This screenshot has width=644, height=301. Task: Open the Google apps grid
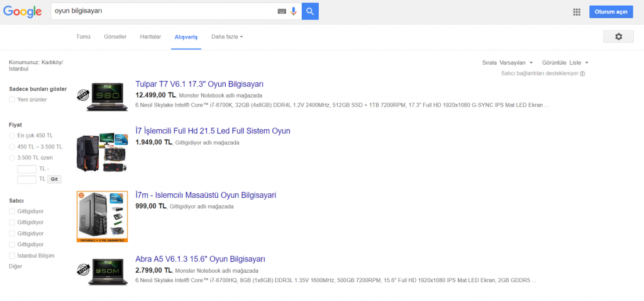click(x=577, y=12)
